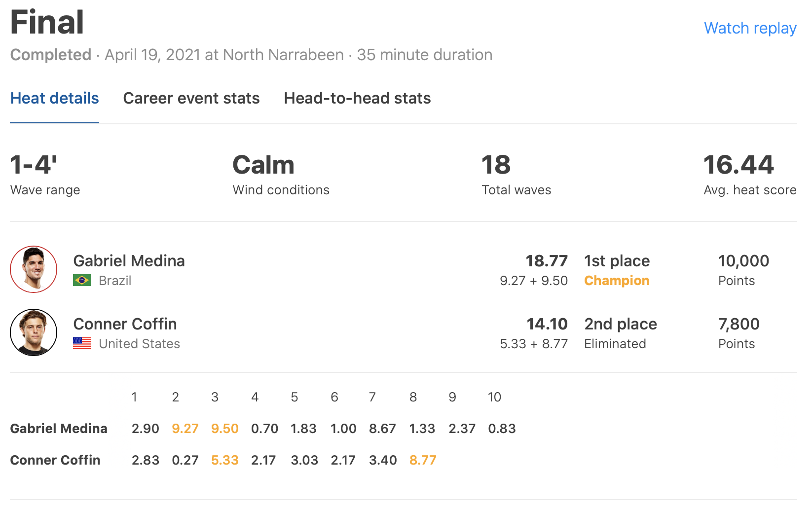Click Coffin's highlighted 8.77 wave score
812x507 pixels.
click(x=423, y=460)
